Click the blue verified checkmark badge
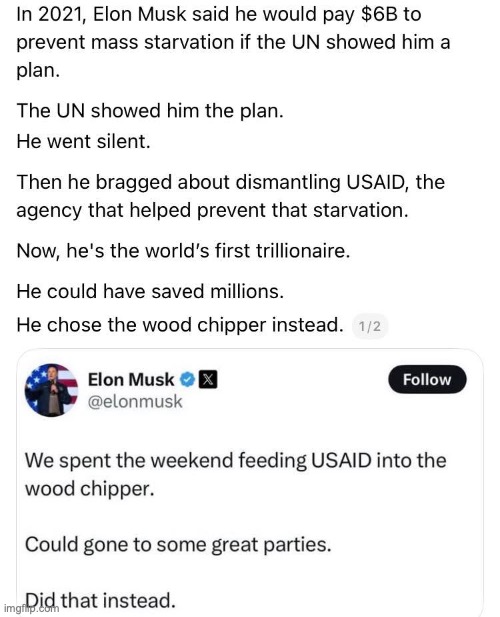Viewport: 500px width, 617px height. point(188,380)
